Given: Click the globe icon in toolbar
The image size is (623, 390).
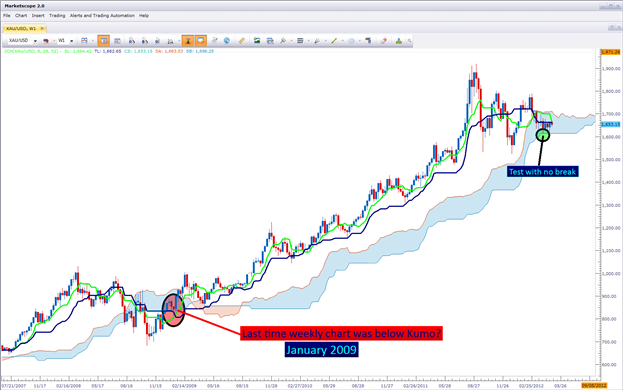Looking at the screenshot, I should 226,41.
